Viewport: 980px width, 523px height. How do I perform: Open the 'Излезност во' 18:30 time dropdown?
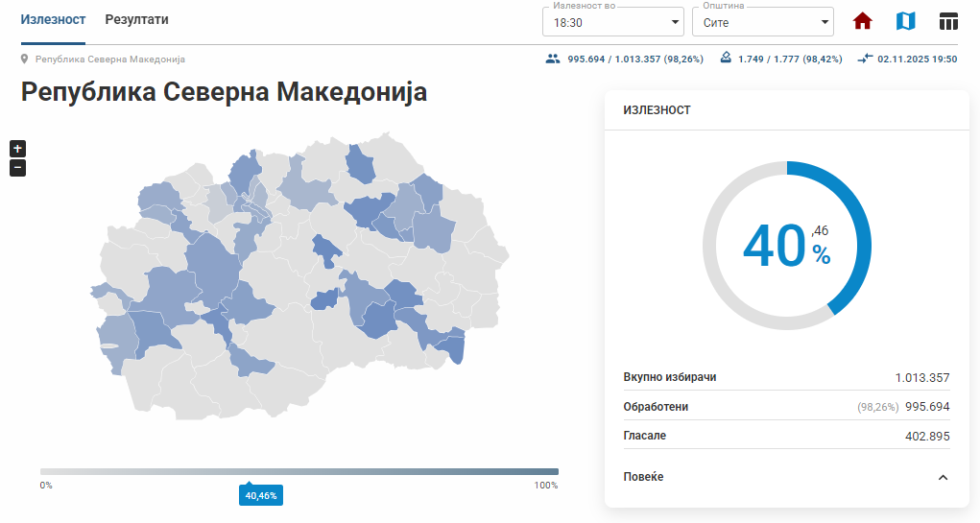(x=612, y=21)
